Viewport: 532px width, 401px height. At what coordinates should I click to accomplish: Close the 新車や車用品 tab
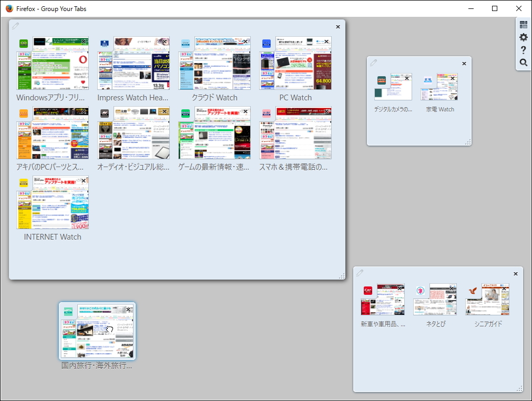click(400, 289)
